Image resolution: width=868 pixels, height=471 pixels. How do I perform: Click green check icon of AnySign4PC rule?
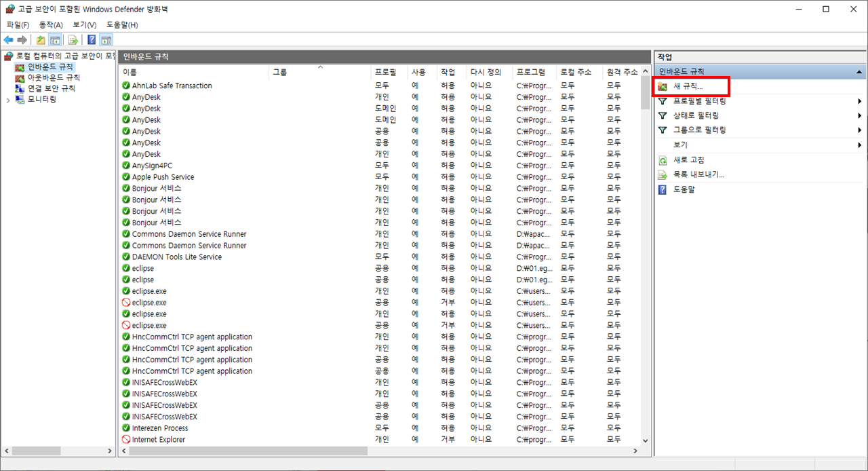126,166
